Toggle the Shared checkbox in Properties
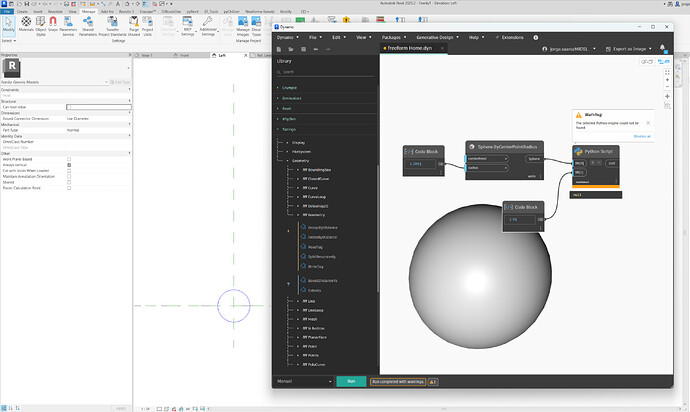The width and height of the screenshot is (690, 412). [69, 182]
